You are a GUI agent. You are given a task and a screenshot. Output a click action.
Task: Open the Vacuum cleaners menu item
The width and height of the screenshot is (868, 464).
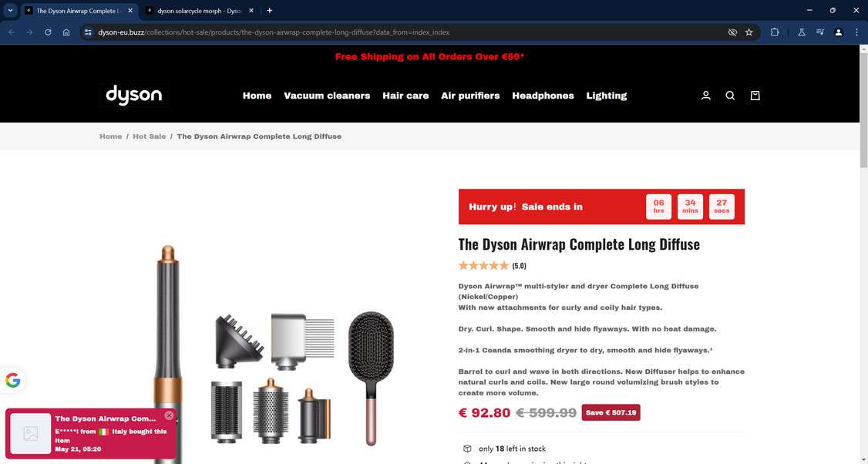pos(327,96)
